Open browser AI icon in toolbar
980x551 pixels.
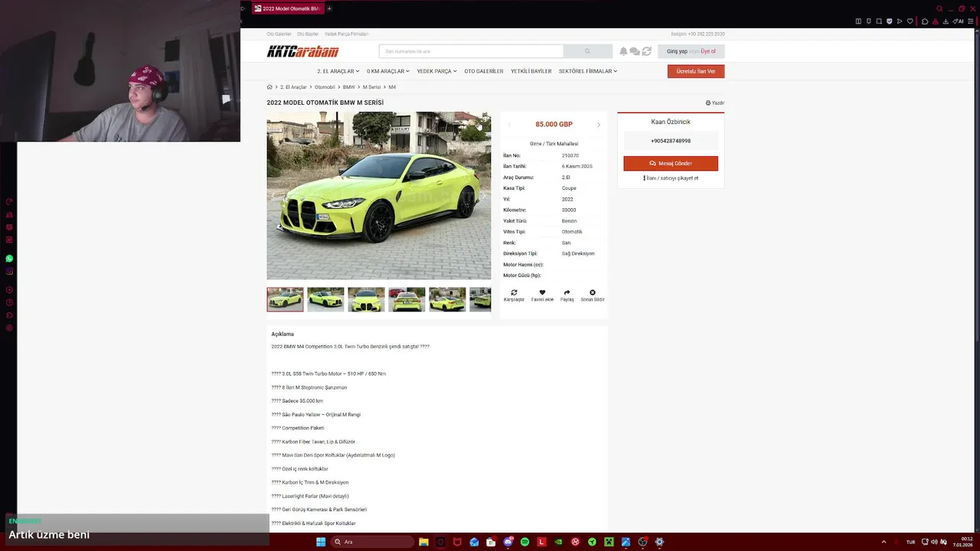pyautogui.click(x=959, y=21)
